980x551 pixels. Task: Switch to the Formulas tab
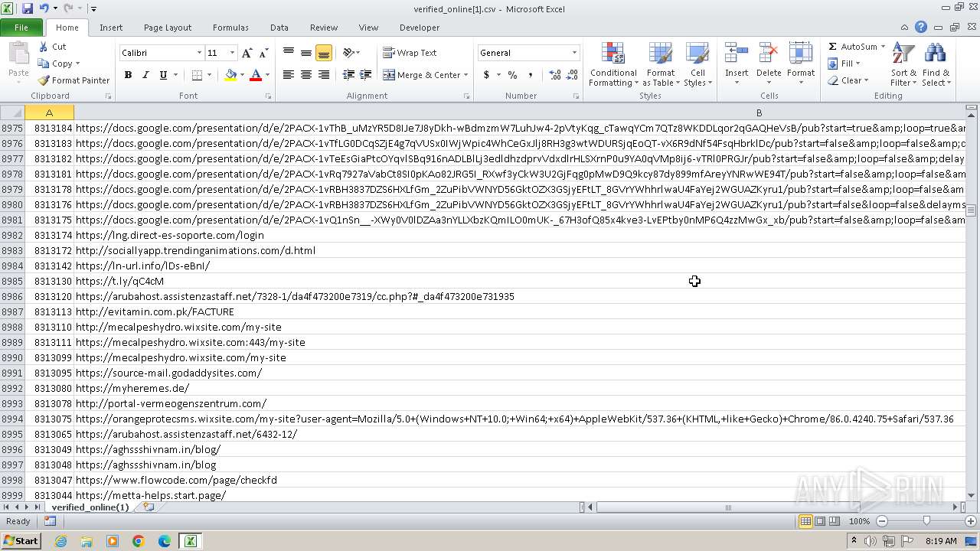pyautogui.click(x=230, y=28)
